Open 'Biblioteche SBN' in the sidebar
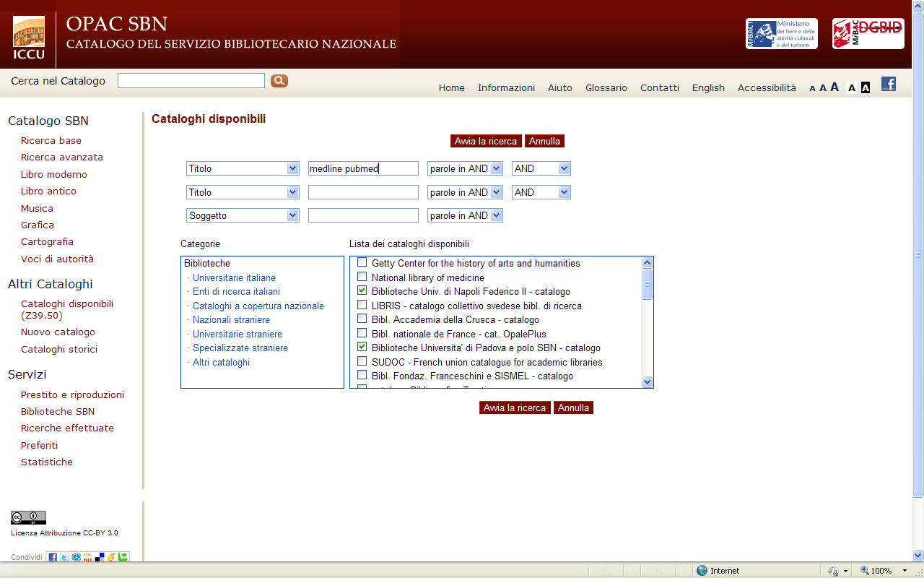The height and width of the screenshot is (578, 924). point(58,411)
